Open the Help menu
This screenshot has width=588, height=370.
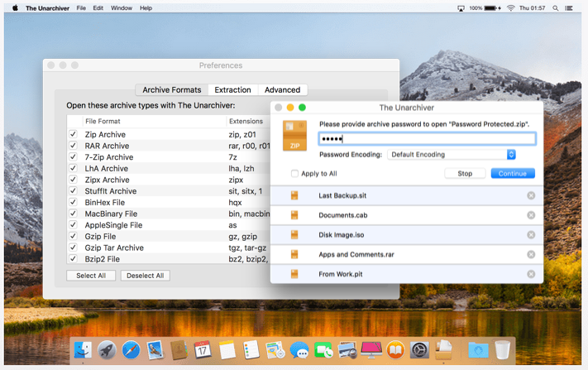(146, 8)
